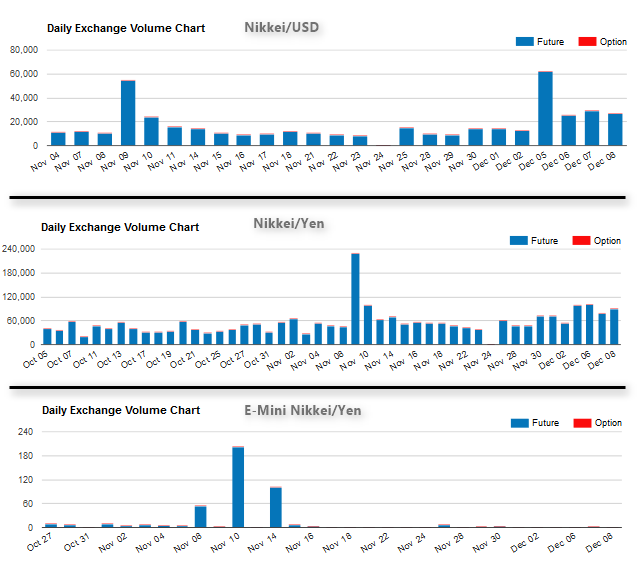
Task: Click the Nov 14 bar in E-Mini chart
Action: click(275, 507)
